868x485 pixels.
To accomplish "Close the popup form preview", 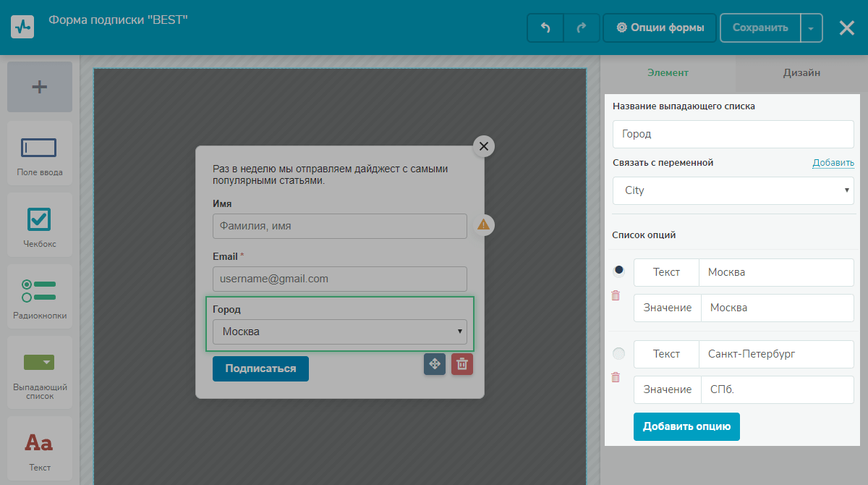I will tap(484, 146).
